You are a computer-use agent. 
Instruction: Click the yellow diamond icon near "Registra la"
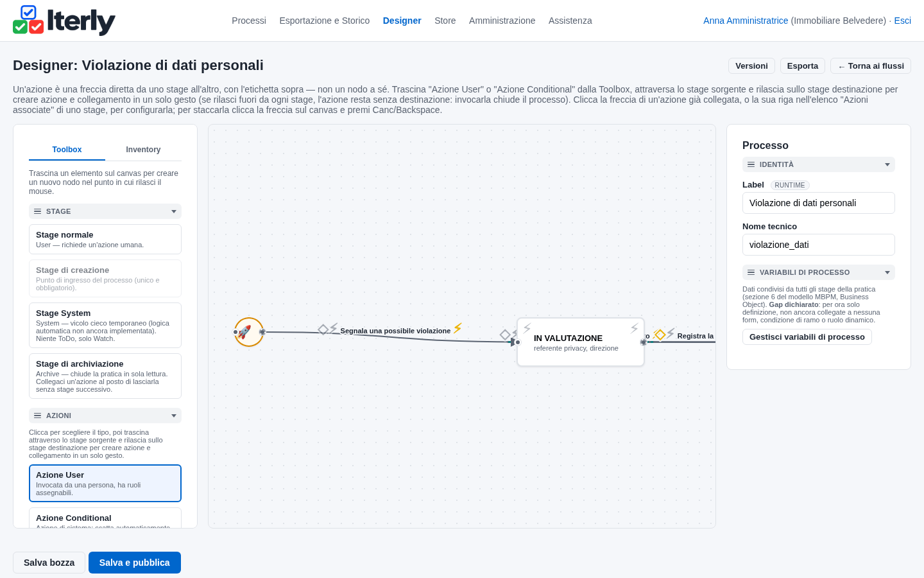[x=660, y=335]
